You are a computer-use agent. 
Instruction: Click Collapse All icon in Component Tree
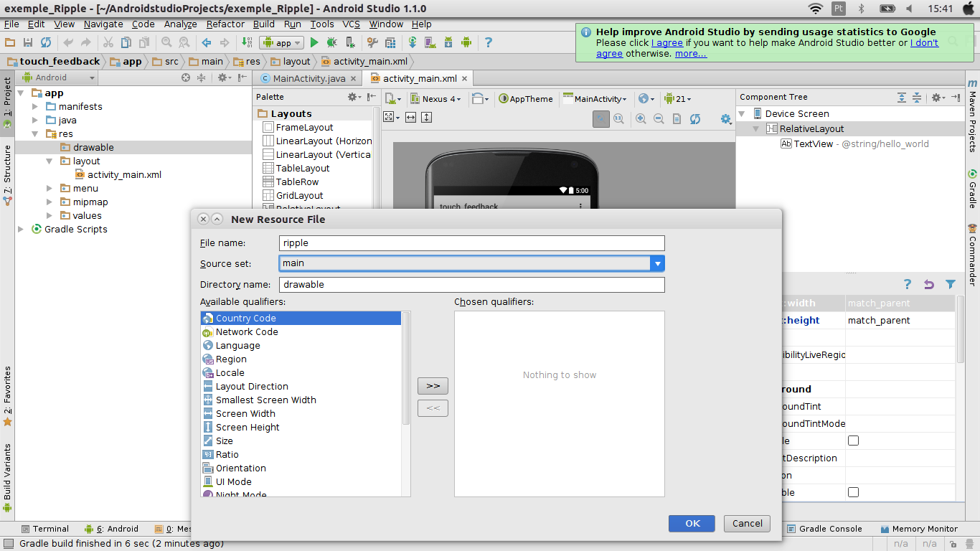pos(917,97)
